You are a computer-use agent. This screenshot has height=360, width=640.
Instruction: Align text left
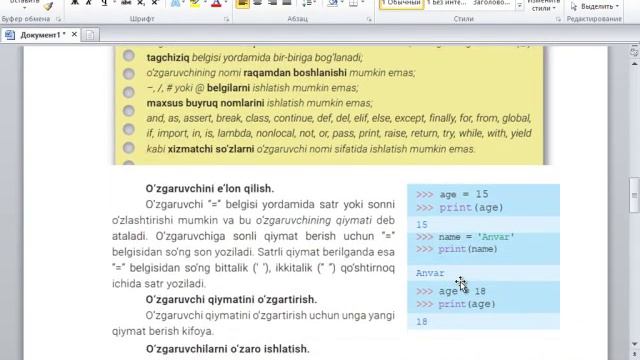click(242, 3)
